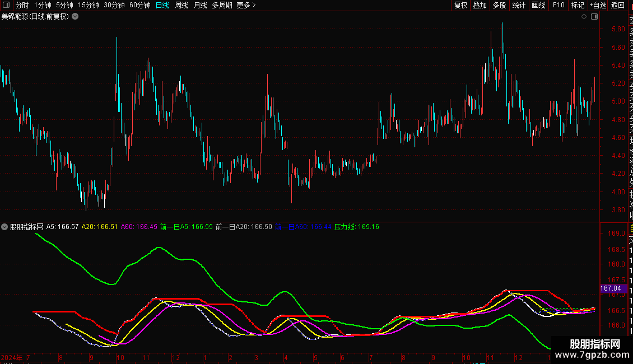Click the A5: 166.57 indicator value
The image size is (633, 364).
click(x=63, y=227)
